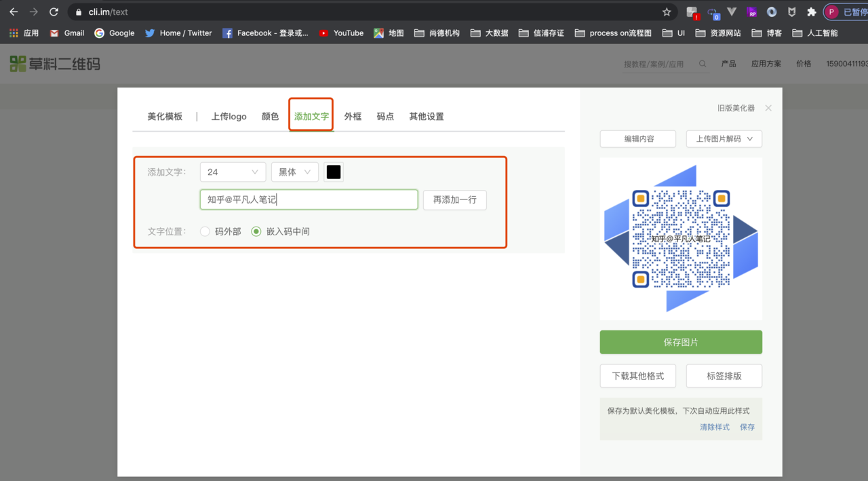This screenshot has height=481, width=868.
Task: Select the 码外部 text position option
Action: 205,231
